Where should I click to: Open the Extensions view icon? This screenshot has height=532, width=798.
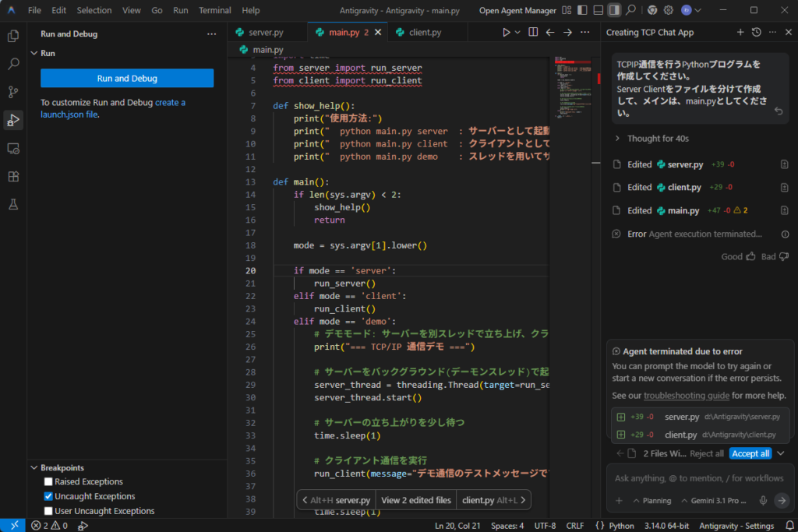pyautogui.click(x=13, y=176)
